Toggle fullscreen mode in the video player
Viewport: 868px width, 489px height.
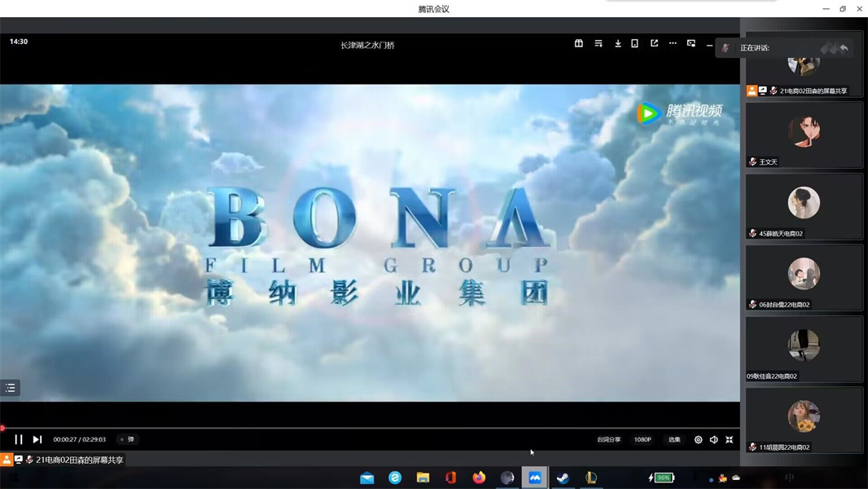click(x=730, y=439)
